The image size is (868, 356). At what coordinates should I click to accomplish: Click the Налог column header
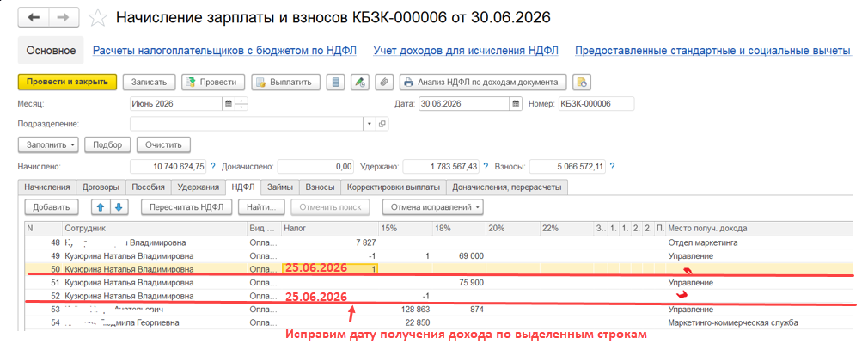[329, 228]
